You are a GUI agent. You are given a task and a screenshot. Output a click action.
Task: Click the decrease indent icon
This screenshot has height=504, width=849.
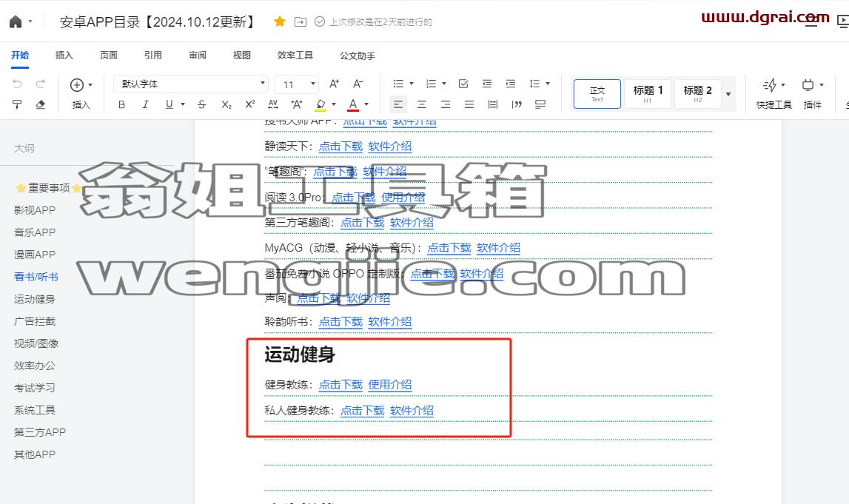coord(487,84)
